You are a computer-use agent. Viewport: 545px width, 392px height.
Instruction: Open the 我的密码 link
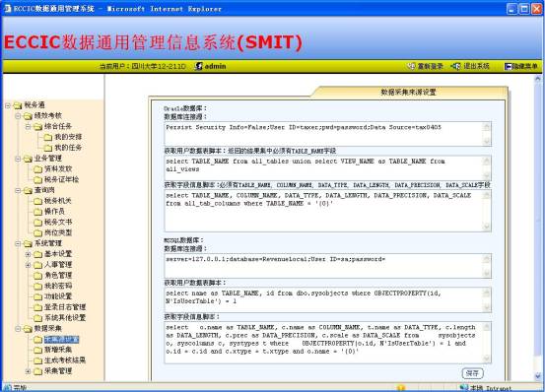[58, 286]
